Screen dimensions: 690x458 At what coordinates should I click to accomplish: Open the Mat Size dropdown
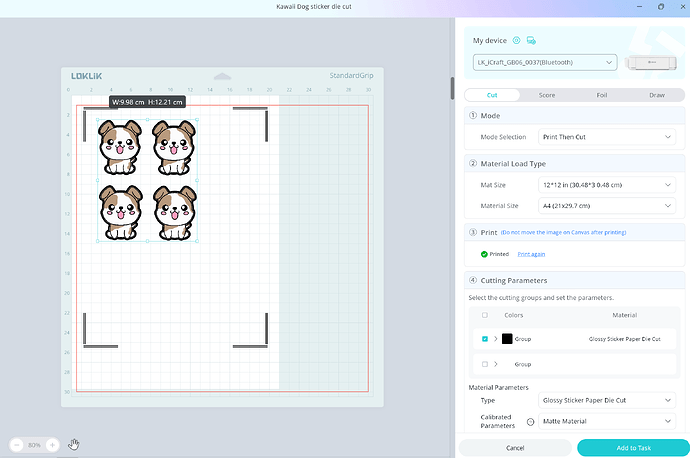pyautogui.click(x=606, y=185)
